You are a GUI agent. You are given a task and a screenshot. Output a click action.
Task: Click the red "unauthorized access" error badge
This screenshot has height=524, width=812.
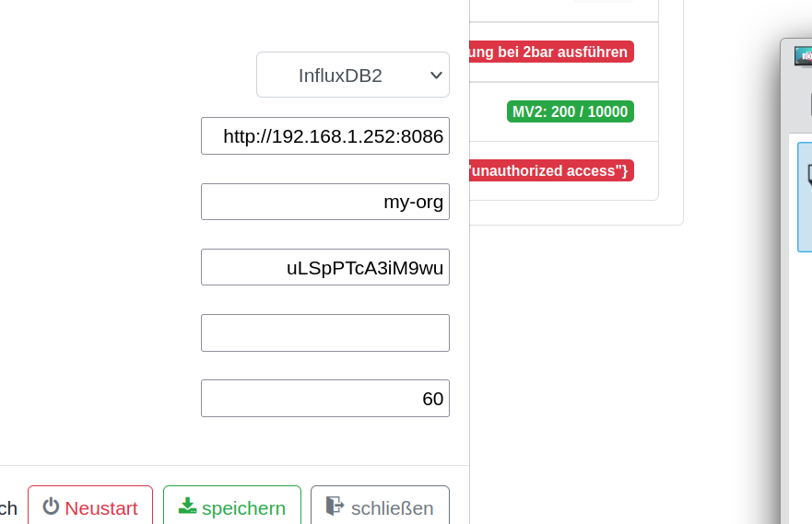[551, 170]
